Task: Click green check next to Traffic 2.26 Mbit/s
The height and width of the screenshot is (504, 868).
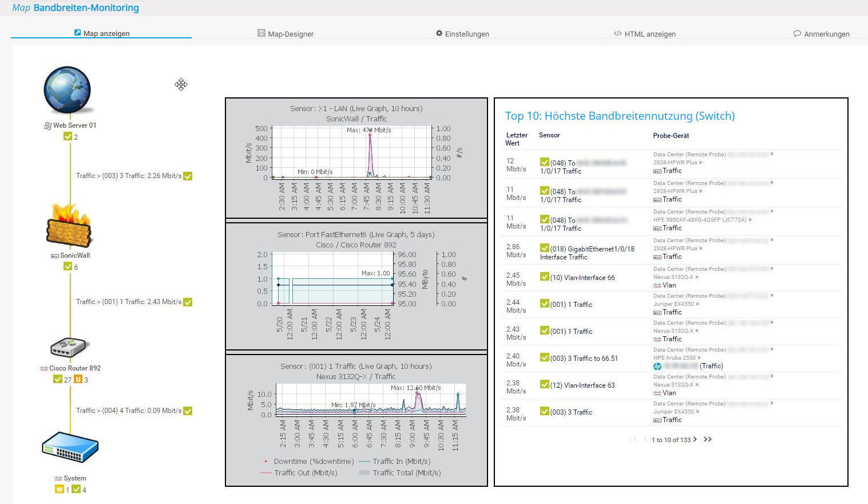Action: pos(188,176)
